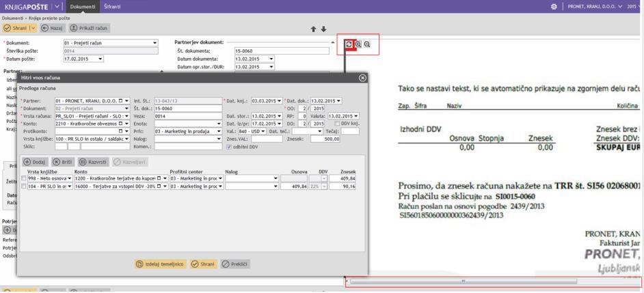Zoom out of the document preview
Screen dimensions: 644x293
click(x=367, y=44)
